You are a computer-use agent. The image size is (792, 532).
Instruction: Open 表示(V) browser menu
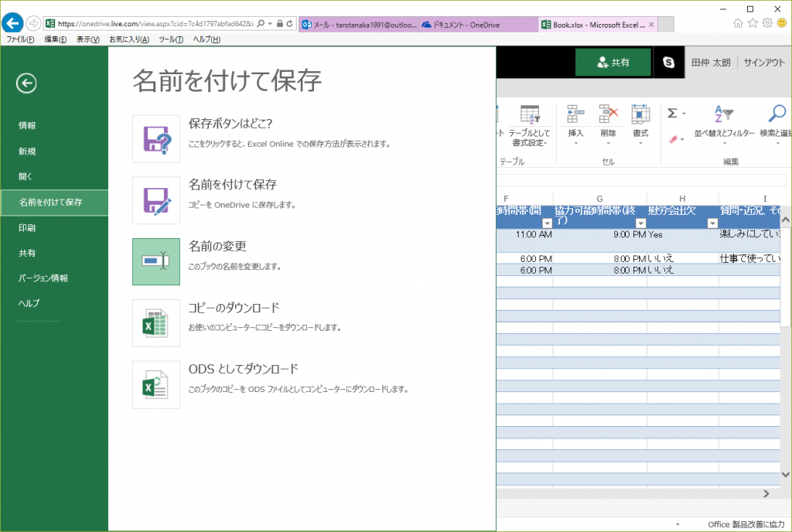[88, 39]
